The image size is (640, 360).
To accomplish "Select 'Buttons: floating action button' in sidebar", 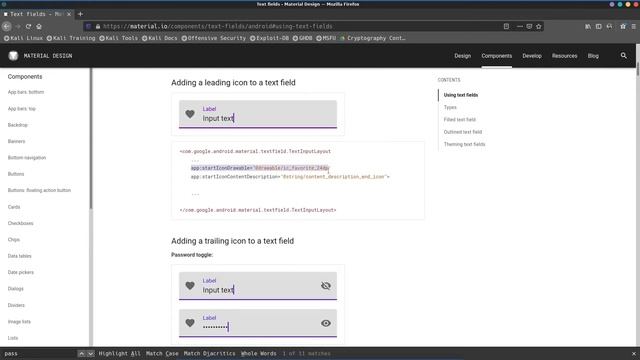I will pos(39,190).
